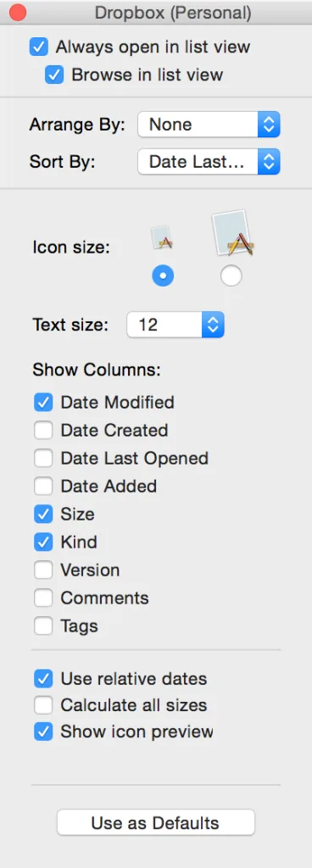Enable the Date Created column

43,430
